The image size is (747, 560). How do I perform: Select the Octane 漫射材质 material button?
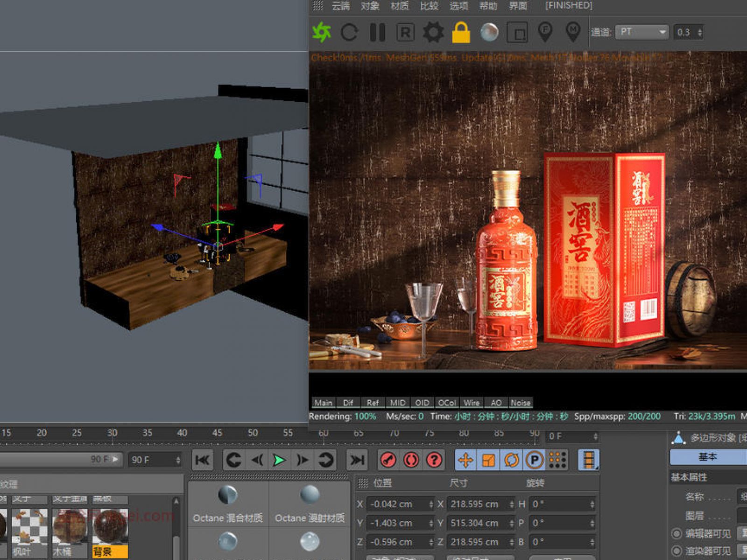(x=310, y=504)
